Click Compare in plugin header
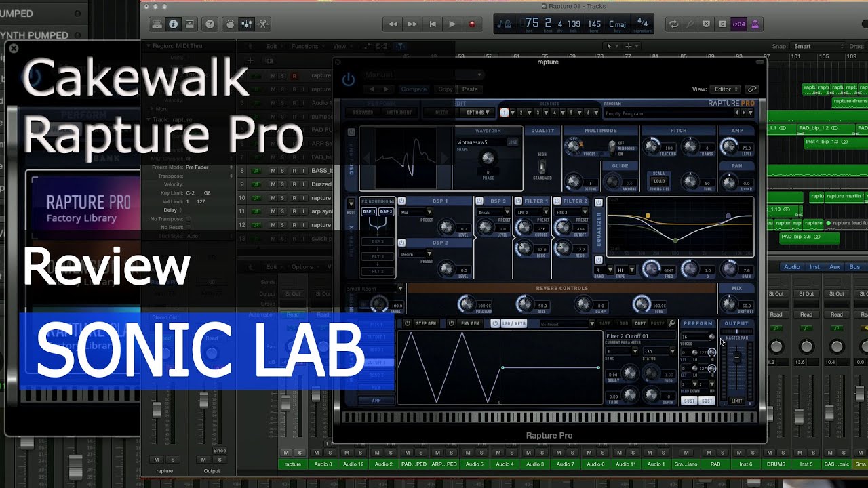The height and width of the screenshot is (488, 868). 414,89
